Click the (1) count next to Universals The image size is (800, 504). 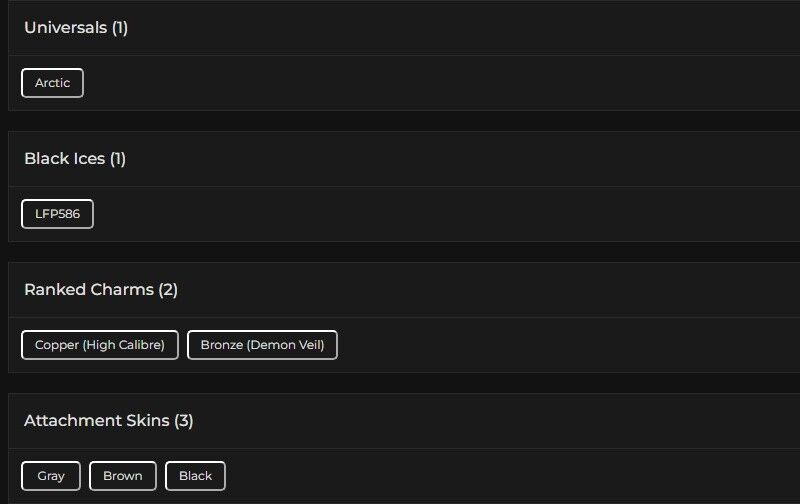pyautogui.click(x=120, y=28)
